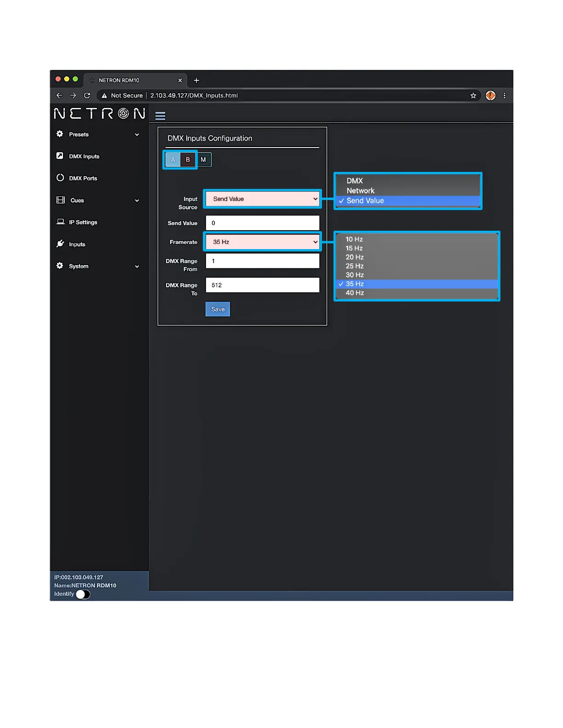
Task: Open the Framerate dropdown
Action: pos(262,242)
